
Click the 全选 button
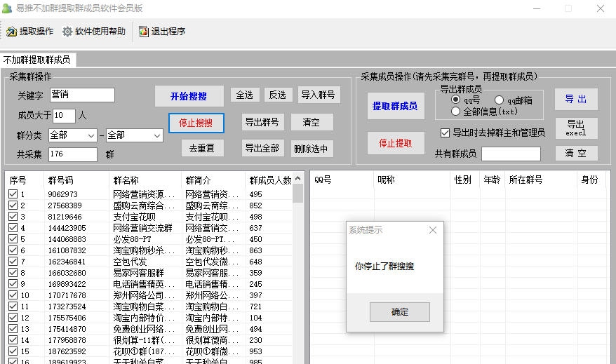pyautogui.click(x=244, y=95)
